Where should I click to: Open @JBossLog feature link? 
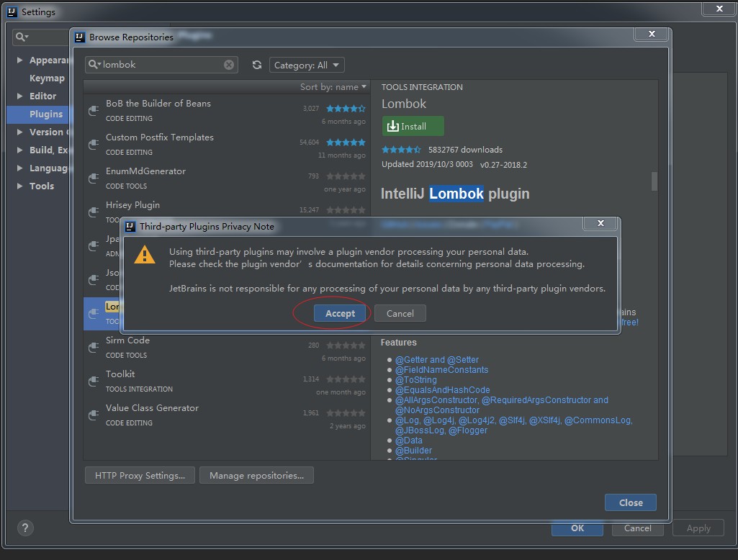point(419,430)
